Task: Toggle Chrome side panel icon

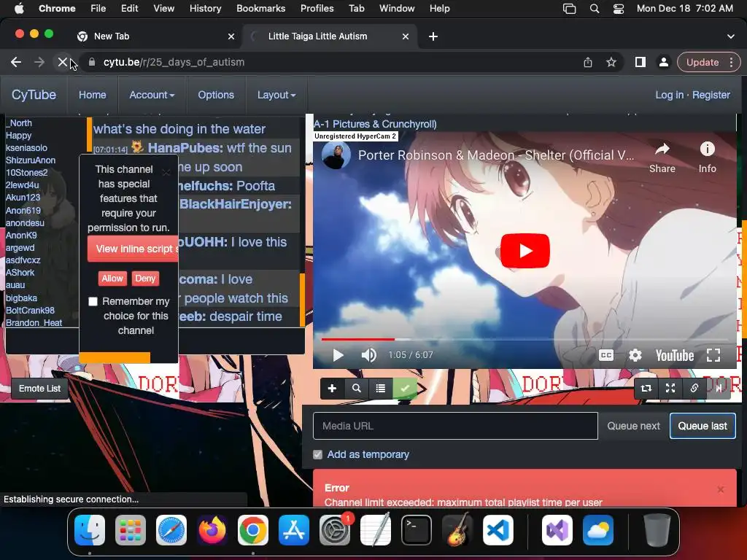Action: click(x=640, y=63)
